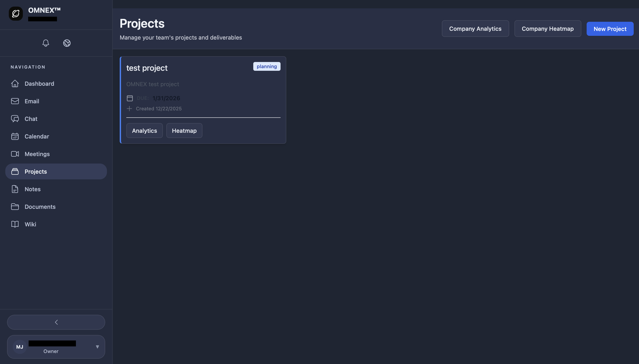This screenshot has height=364, width=639.
Task: Open Company Analytics
Action: [x=475, y=29]
